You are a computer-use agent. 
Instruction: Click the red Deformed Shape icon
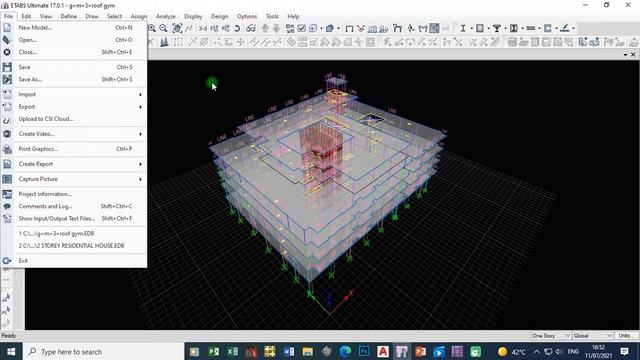point(361,28)
